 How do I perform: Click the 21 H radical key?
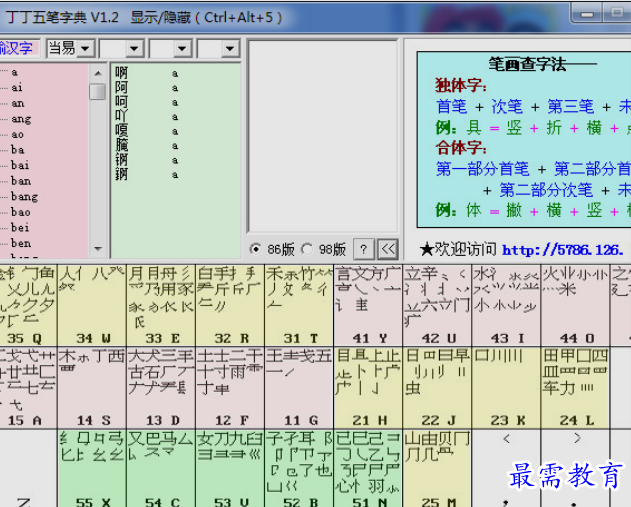pos(368,387)
